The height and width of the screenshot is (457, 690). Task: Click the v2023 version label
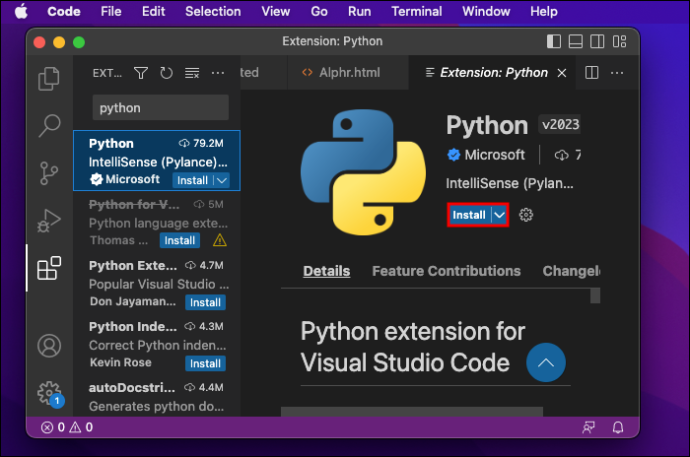(560, 124)
